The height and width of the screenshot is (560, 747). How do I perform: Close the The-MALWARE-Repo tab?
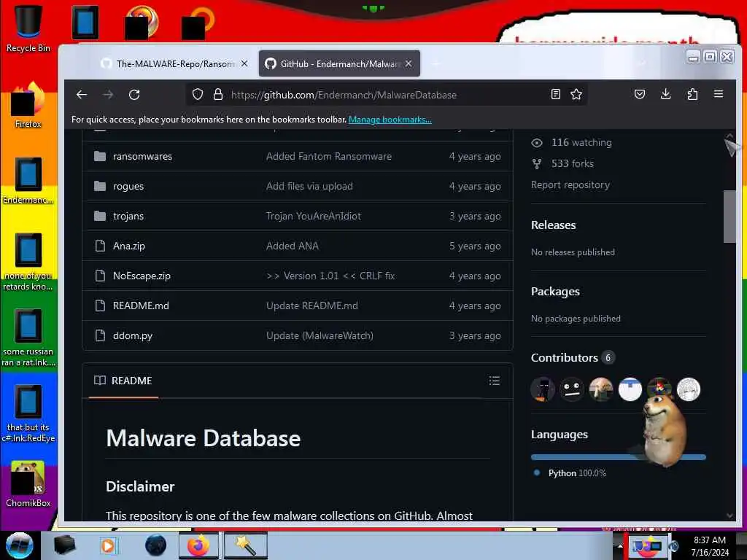pos(244,63)
